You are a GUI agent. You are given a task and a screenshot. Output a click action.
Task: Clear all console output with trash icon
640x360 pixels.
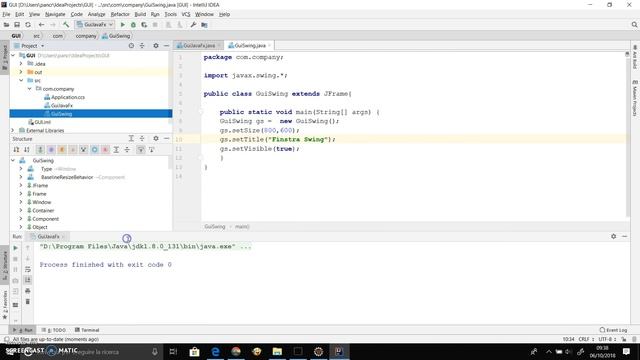[28, 302]
